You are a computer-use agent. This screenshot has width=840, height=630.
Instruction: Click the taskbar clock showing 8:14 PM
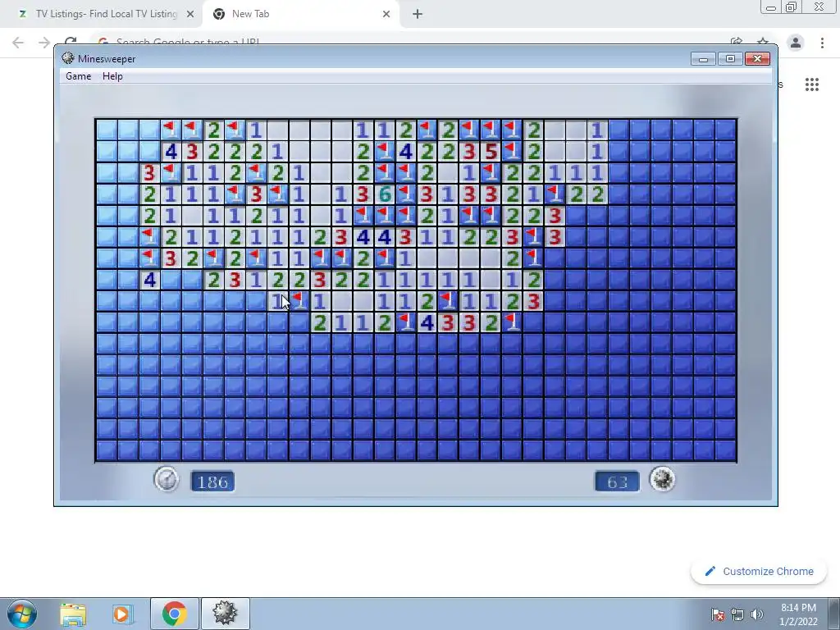click(798, 614)
